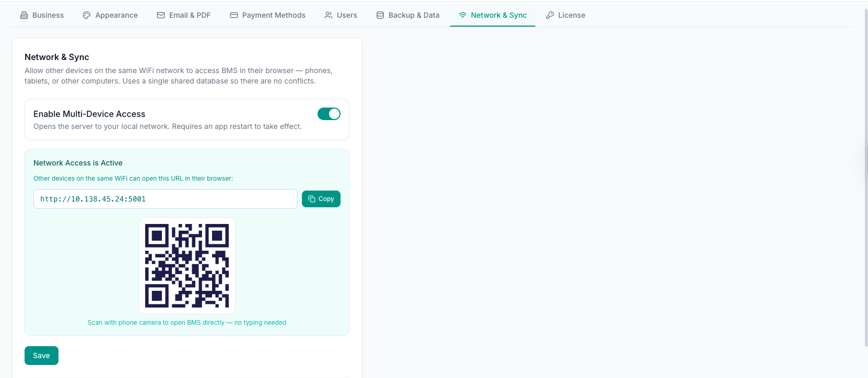Open the Backup & Data tab

(408, 15)
